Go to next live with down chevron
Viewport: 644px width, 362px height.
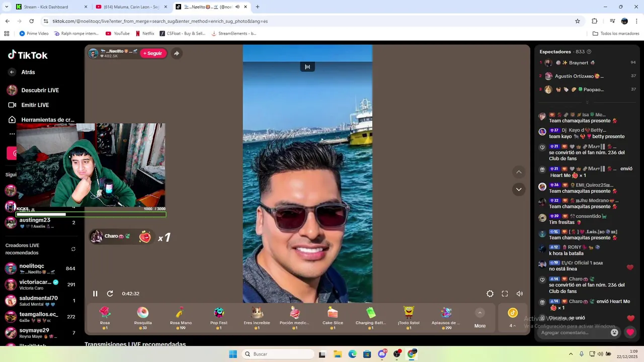coord(519,190)
